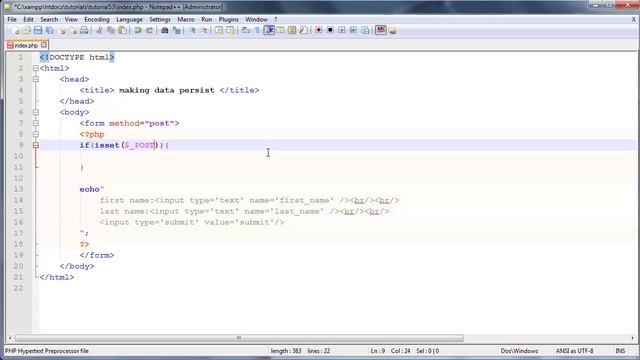The image size is (640, 360).
Task: Undo last edit with the green Undo arrow
Action: pyautogui.click(x=138, y=30)
